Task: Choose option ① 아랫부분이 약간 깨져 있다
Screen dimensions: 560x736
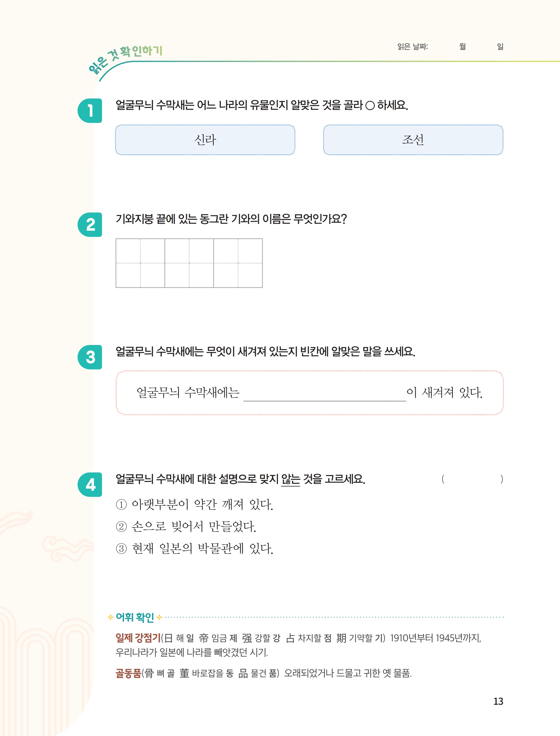Action: (194, 504)
